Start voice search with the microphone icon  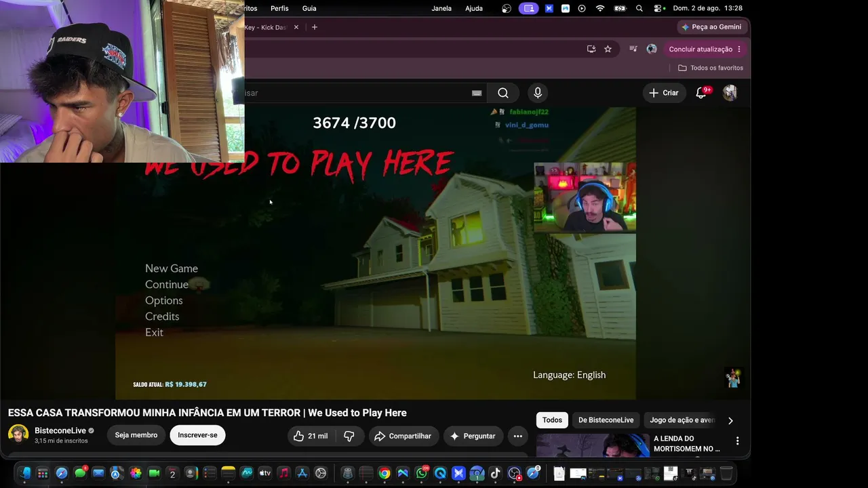click(x=538, y=93)
